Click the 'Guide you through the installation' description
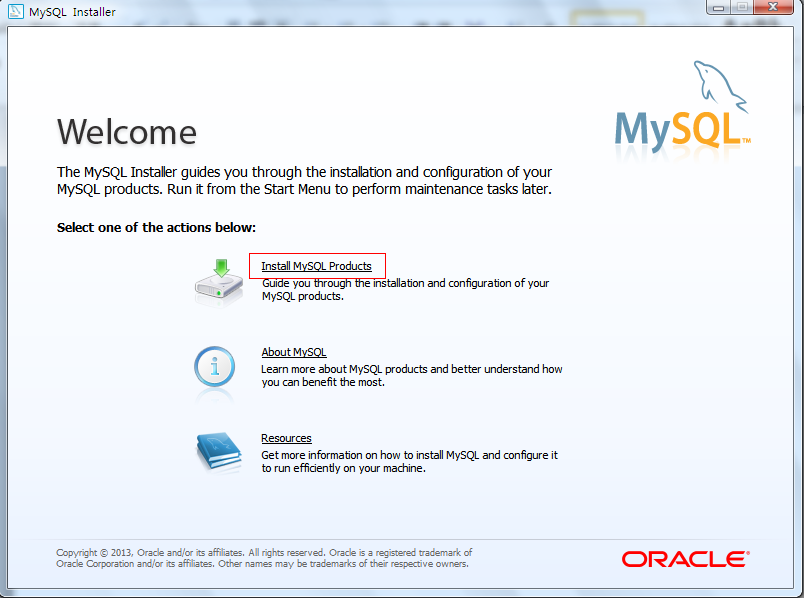The width and height of the screenshot is (804, 598). coord(405,290)
